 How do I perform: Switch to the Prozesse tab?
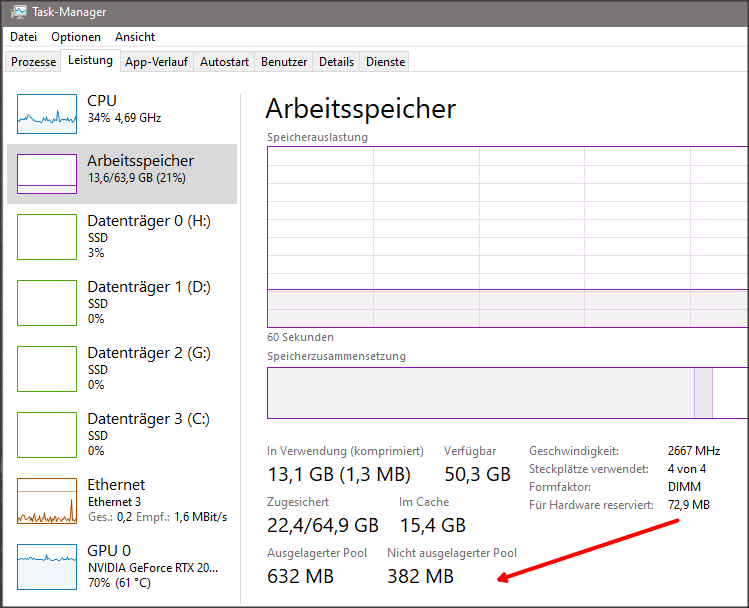tap(33, 62)
